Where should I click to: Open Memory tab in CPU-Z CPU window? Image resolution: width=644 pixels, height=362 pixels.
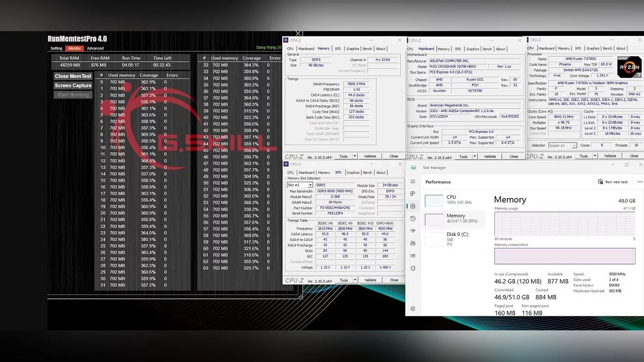pos(564,49)
